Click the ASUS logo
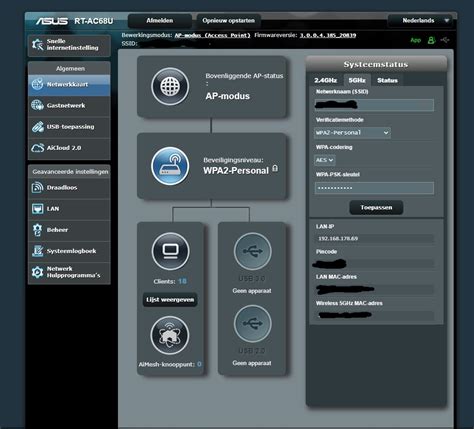474x429 pixels. click(x=52, y=21)
